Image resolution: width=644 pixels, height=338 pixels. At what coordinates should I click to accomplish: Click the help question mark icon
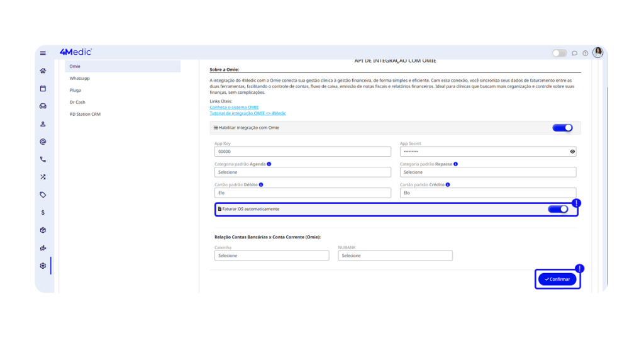click(x=585, y=53)
